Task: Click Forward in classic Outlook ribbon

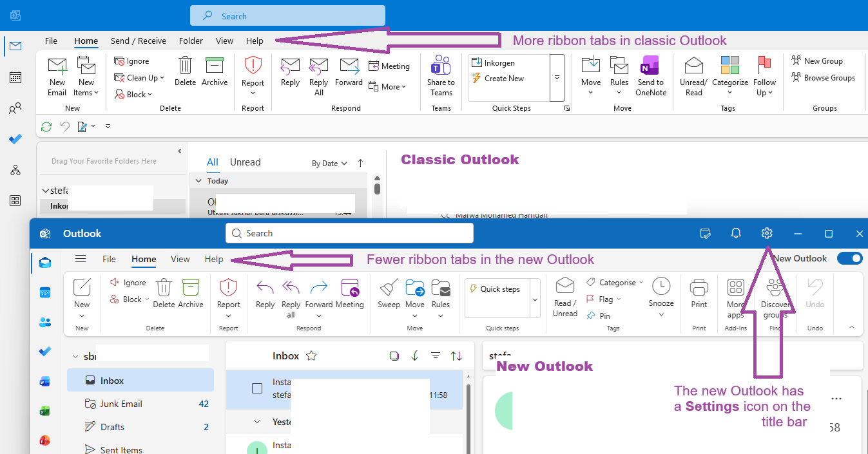Action: coord(349,71)
